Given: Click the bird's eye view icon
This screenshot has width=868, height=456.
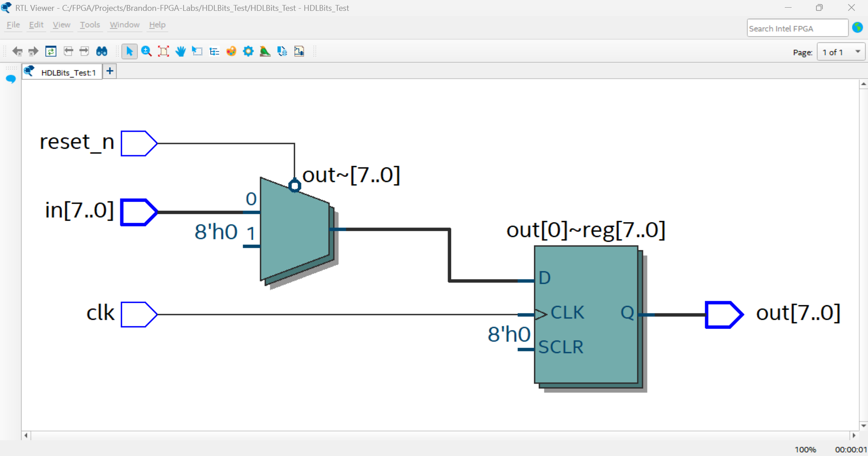Looking at the screenshot, I should pos(265,52).
